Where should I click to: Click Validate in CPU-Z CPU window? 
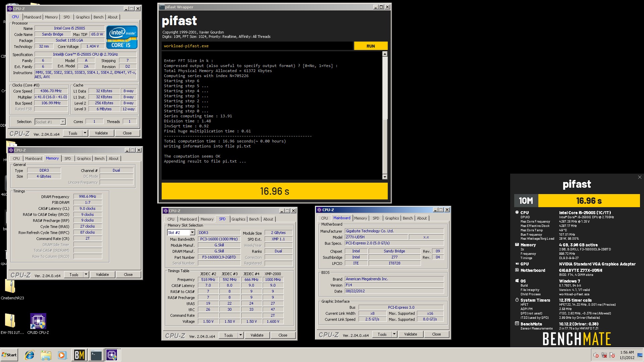point(101,133)
